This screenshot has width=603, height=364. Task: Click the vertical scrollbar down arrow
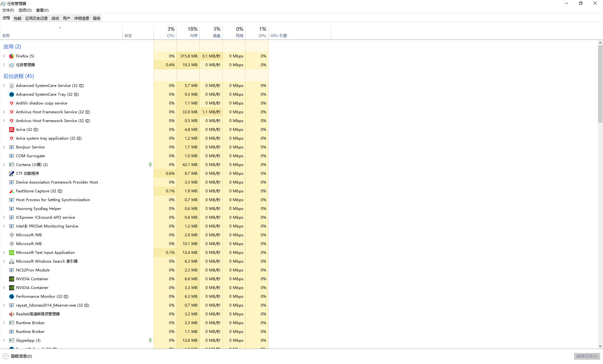click(x=600, y=346)
